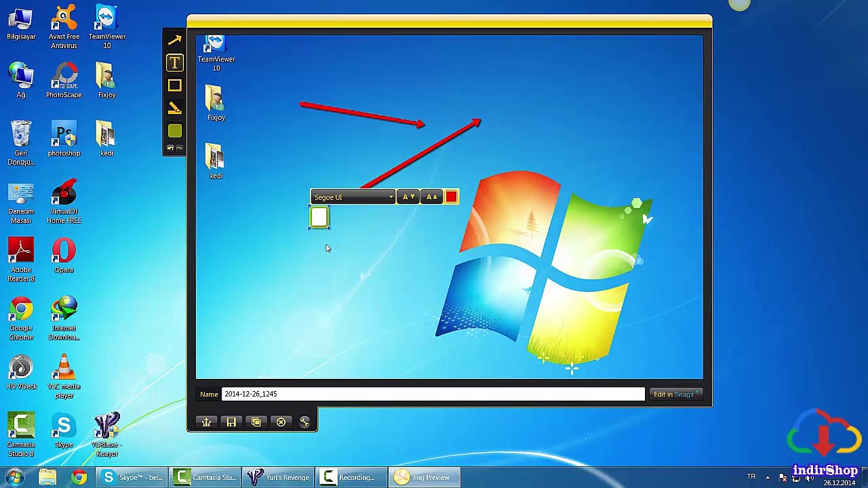Select the Adobe Reader 8 desktop icon

click(21, 260)
